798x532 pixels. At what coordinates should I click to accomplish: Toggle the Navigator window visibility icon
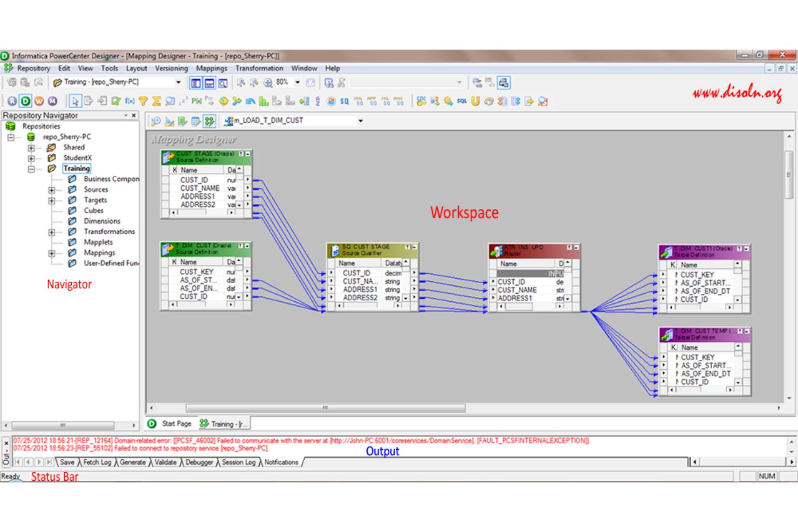pyautogui.click(x=196, y=82)
